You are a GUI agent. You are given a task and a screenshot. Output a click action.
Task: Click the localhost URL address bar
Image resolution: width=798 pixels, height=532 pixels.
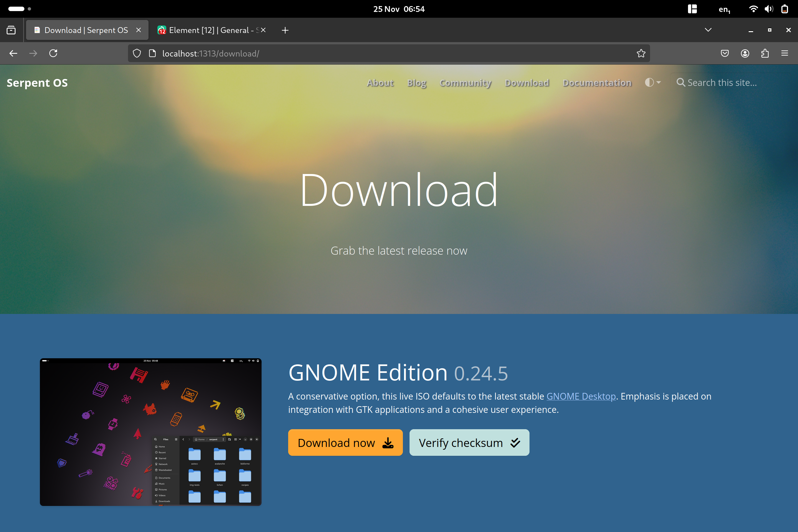[389, 53]
